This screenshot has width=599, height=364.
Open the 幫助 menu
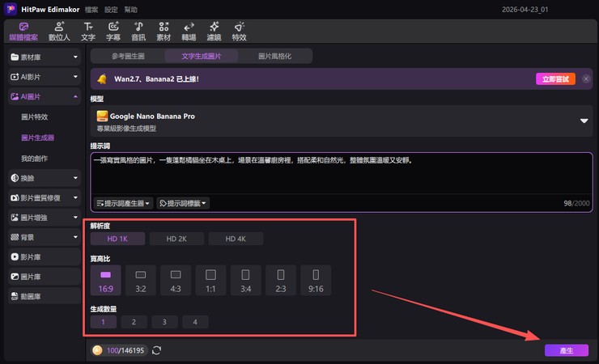coord(130,10)
